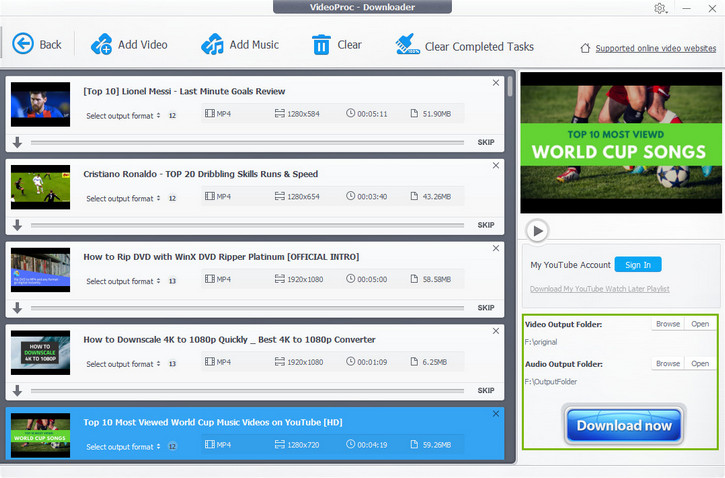Click the Download now button
The height and width of the screenshot is (478, 725).
click(x=624, y=425)
